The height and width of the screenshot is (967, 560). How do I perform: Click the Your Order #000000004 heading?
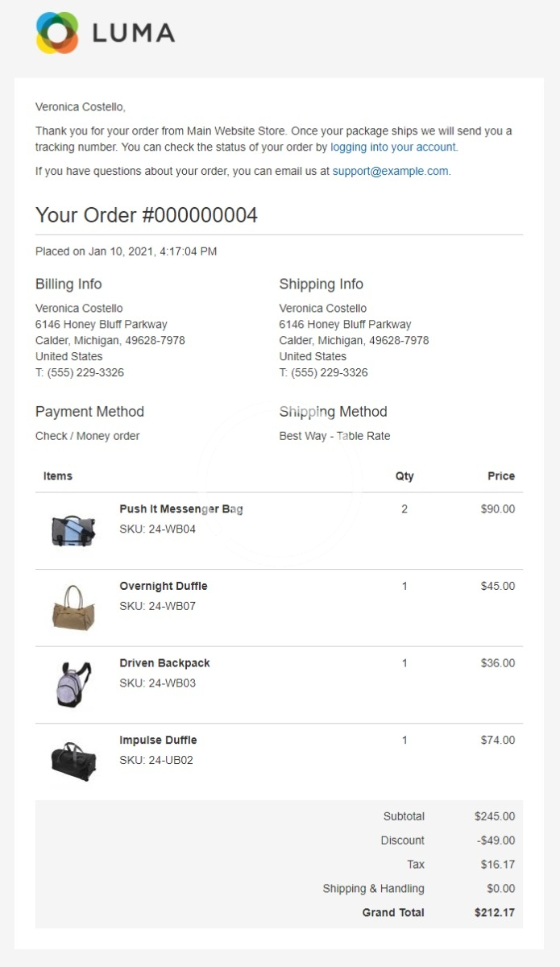[x=147, y=215]
